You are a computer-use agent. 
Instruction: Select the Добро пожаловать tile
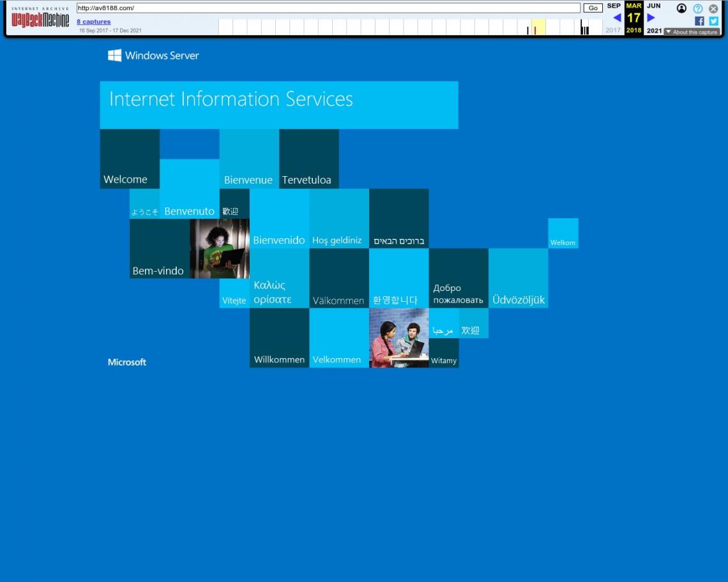coord(459,278)
